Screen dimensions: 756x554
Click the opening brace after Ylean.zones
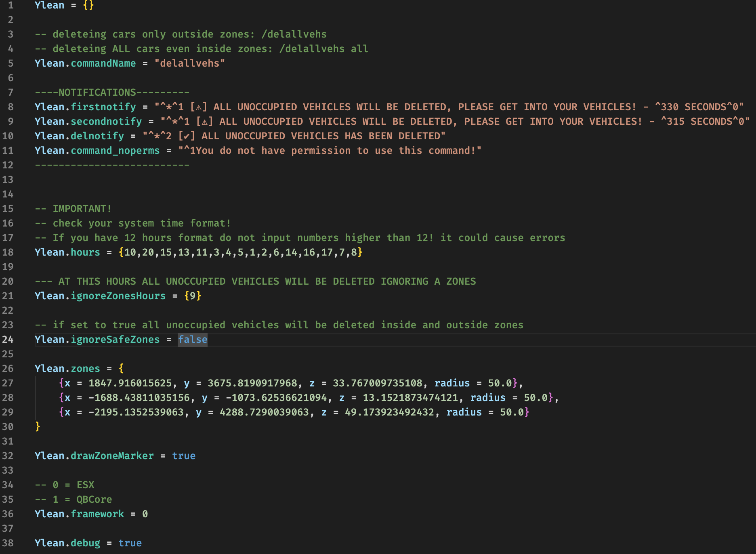coord(121,369)
